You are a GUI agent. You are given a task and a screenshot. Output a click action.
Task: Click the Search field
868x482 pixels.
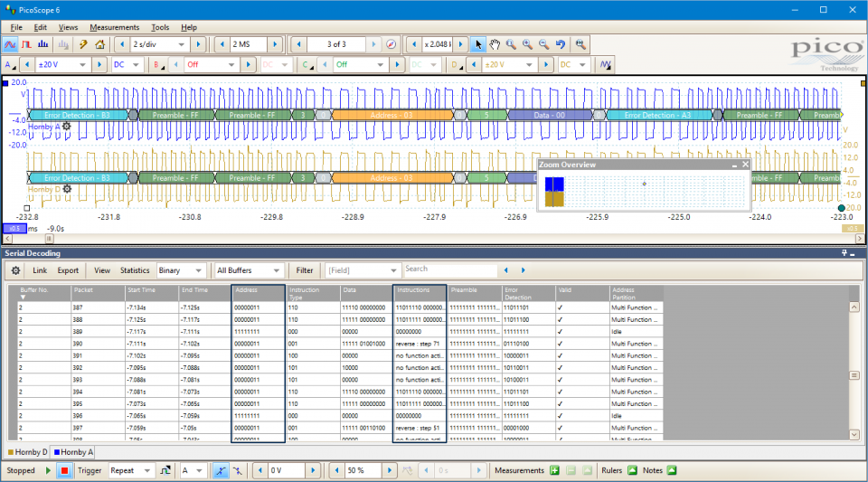pos(449,269)
